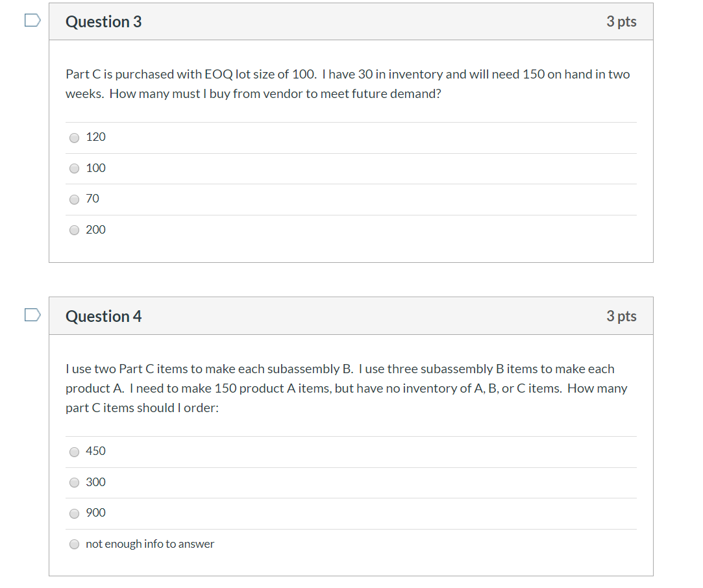703x588 pixels.
Task: Click the Question 3 prompt text
Action: tap(347, 83)
